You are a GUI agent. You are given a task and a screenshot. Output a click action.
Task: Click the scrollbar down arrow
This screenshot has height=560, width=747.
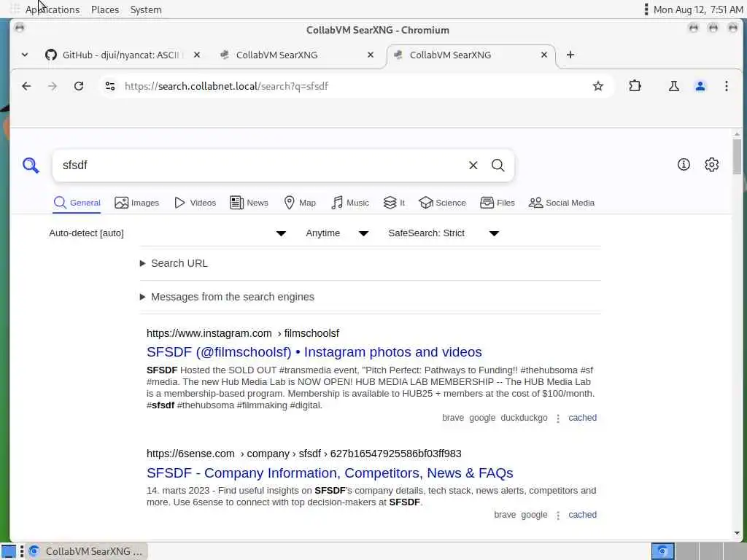tap(737, 533)
